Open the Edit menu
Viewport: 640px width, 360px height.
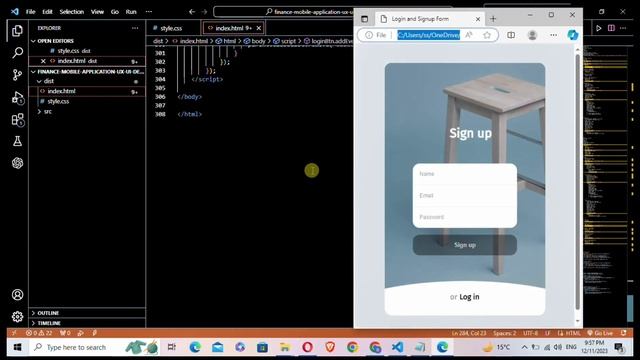coord(47,12)
